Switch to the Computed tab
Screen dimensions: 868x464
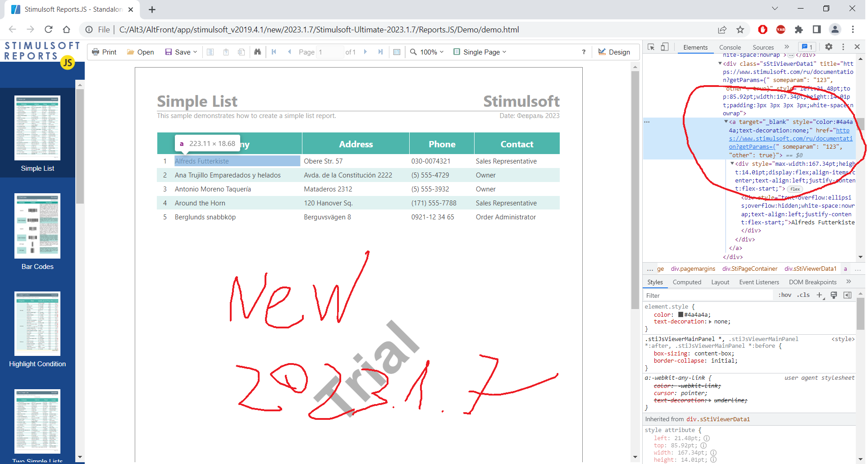point(687,282)
